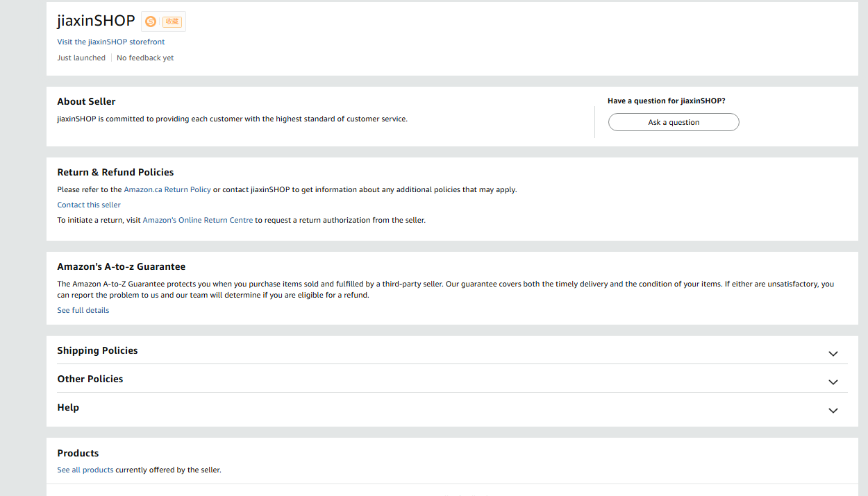The width and height of the screenshot is (868, 496).
Task: Click the orange 收藏 favorite badge
Action: point(172,22)
